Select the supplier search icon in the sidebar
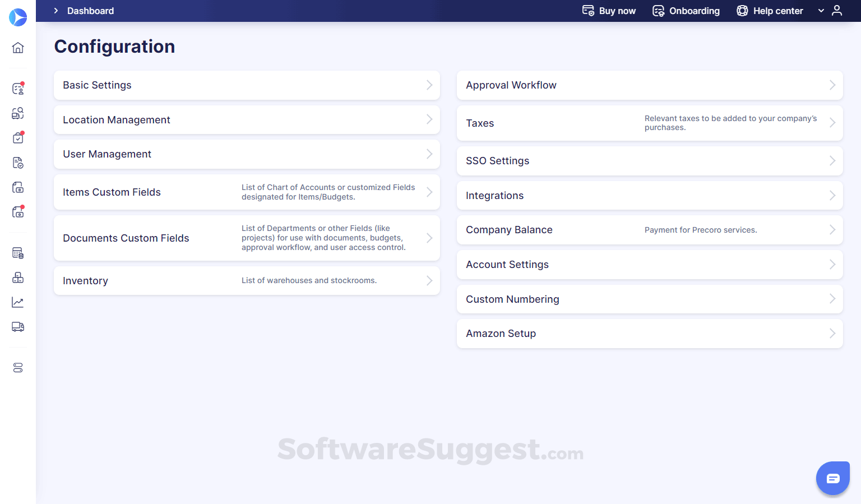Screen dimensions: 861x504 click(18, 113)
